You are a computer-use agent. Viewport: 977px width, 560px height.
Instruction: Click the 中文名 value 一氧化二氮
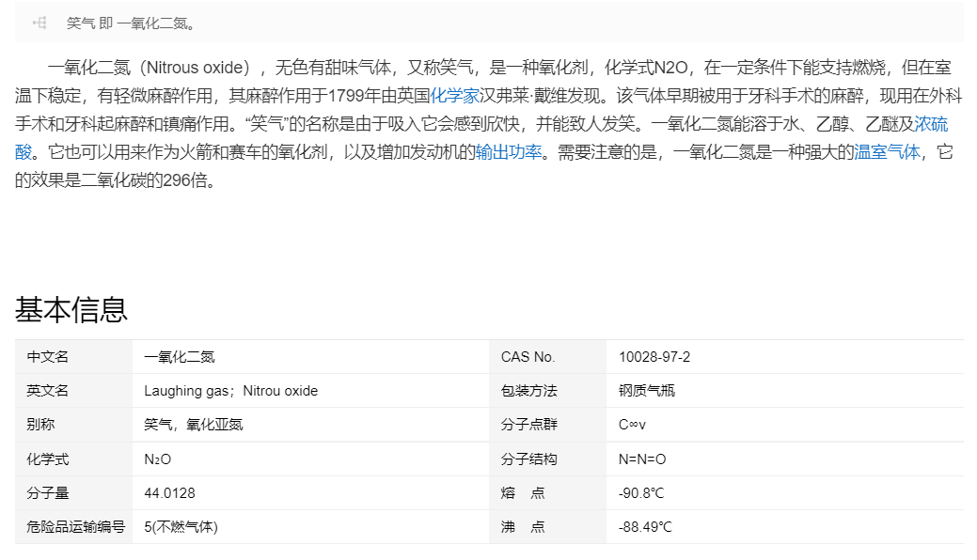[180, 357]
